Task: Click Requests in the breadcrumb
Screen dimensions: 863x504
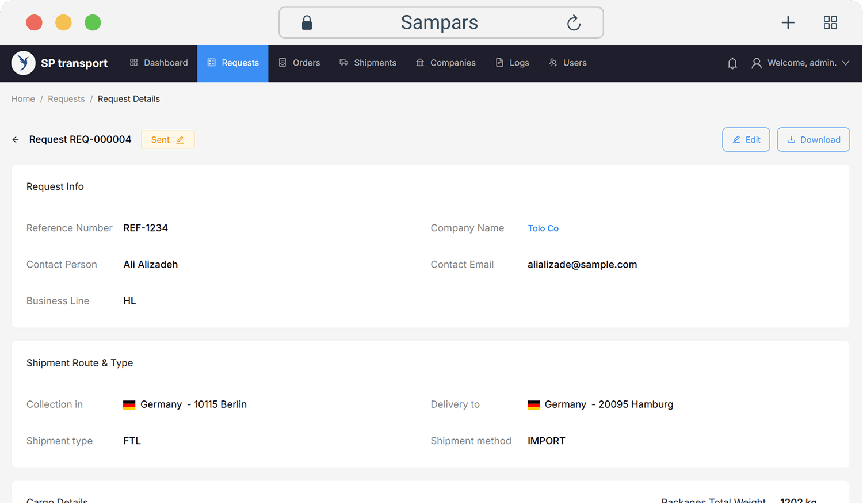Action: 66,99
